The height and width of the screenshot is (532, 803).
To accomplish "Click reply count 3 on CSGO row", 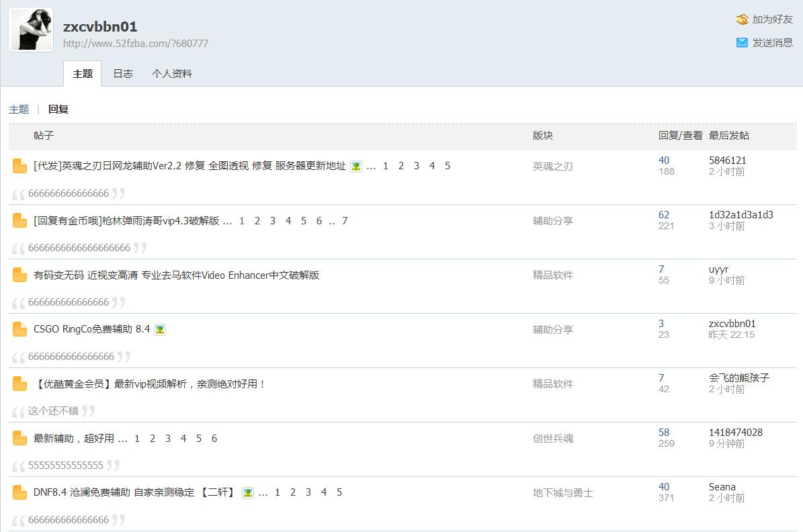I will coord(661,324).
